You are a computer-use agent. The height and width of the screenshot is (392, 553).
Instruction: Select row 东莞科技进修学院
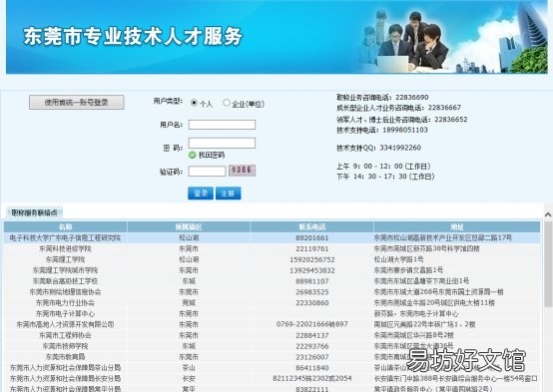272,249
